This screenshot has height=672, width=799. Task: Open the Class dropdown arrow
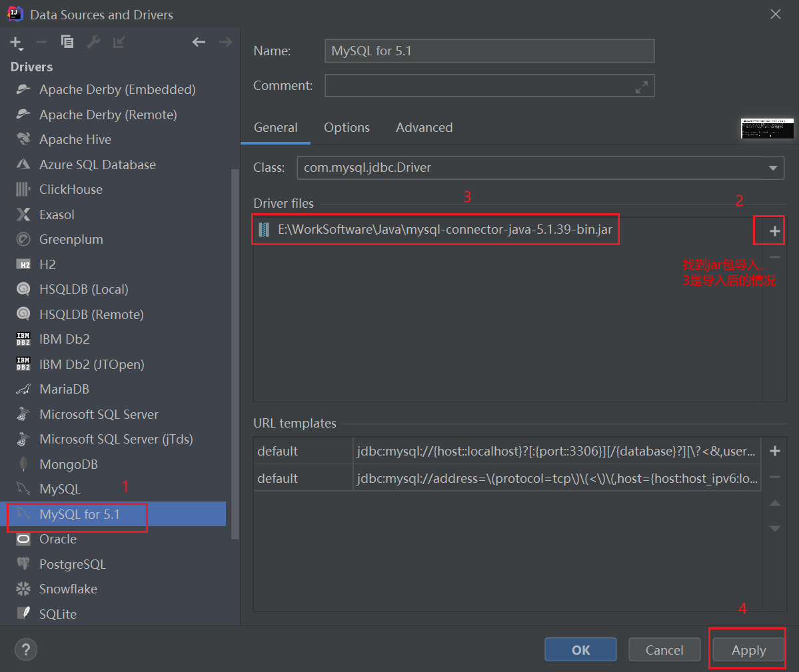(772, 168)
